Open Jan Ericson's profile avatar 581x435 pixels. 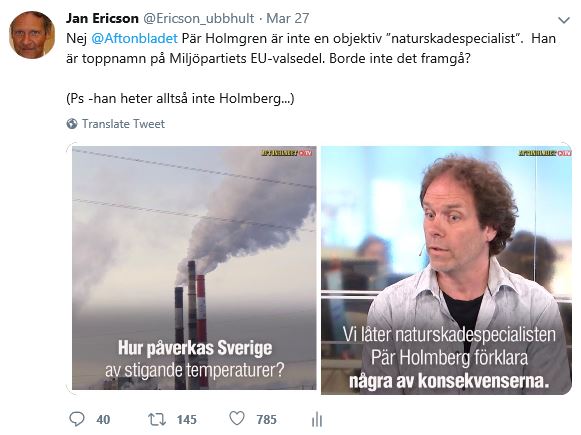tap(32, 35)
